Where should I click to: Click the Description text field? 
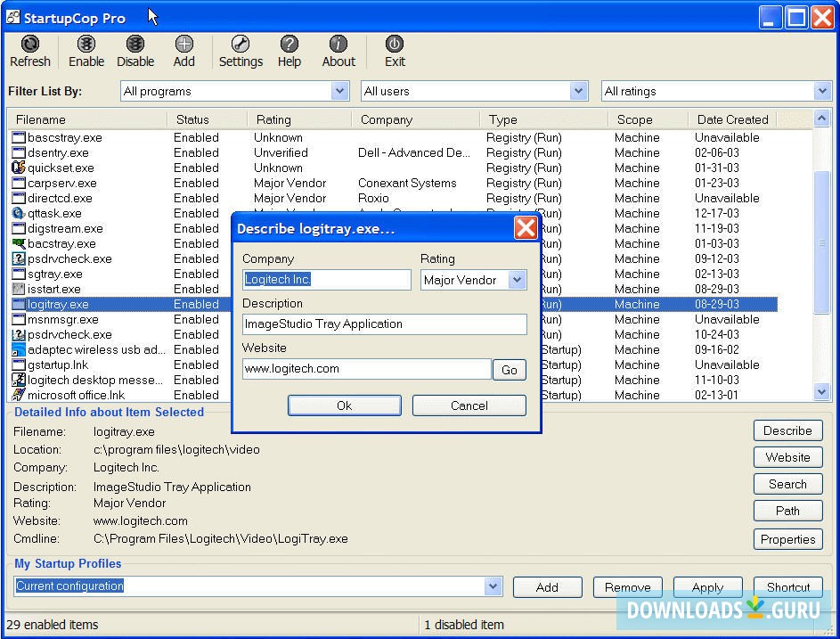[384, 324]
